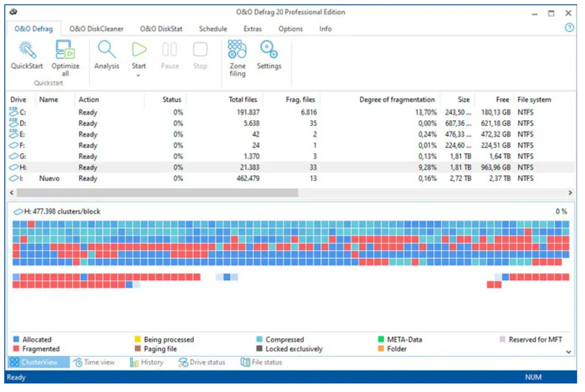Viewport: 585px width, 392px height.
Task: Select the D: SSD drive icon
Action: (x=13, y=123)
